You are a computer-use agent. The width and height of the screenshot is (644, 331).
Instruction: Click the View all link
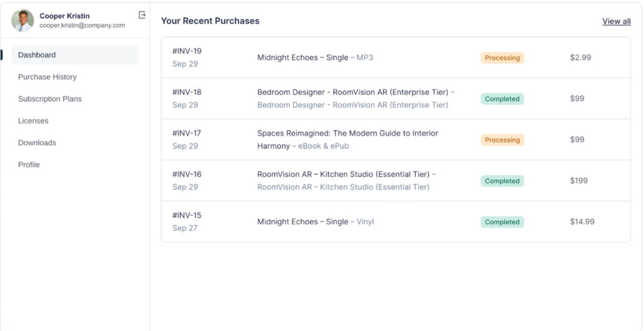616,21
